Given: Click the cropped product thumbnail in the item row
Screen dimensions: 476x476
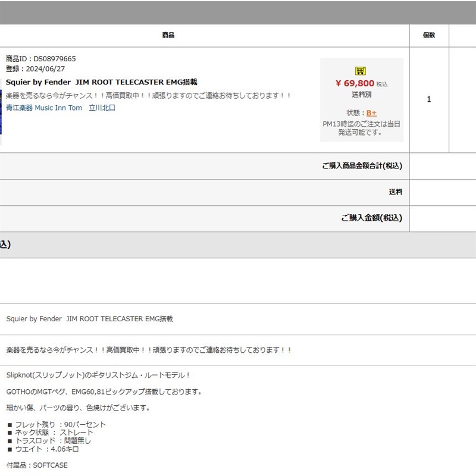Looking at the screenshot, I should (1, 112).
